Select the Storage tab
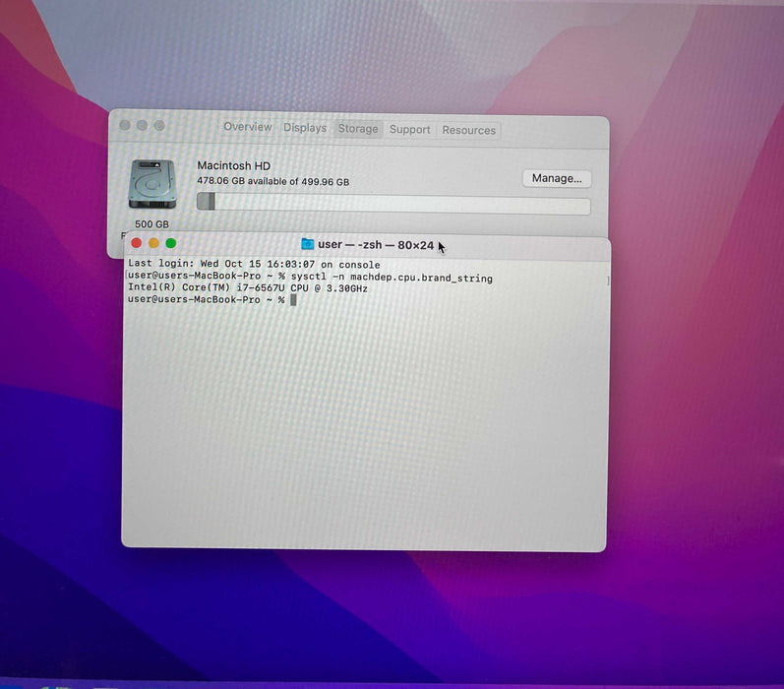Viewport: 784px width, 689px height. [358, 129]
